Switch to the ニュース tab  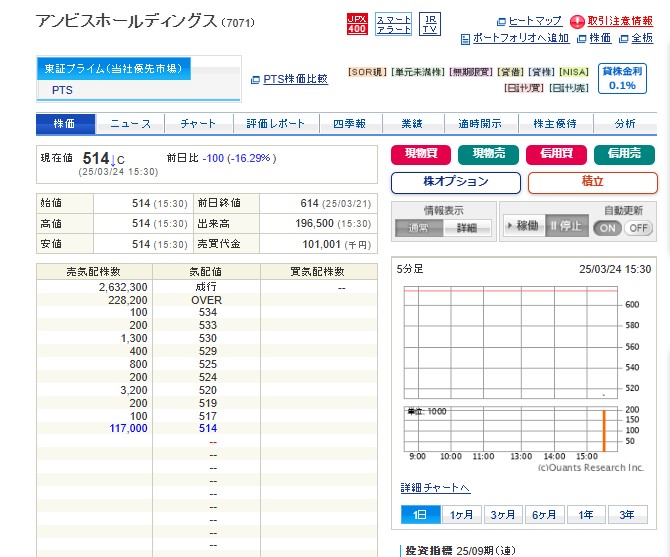click(130, 124)
